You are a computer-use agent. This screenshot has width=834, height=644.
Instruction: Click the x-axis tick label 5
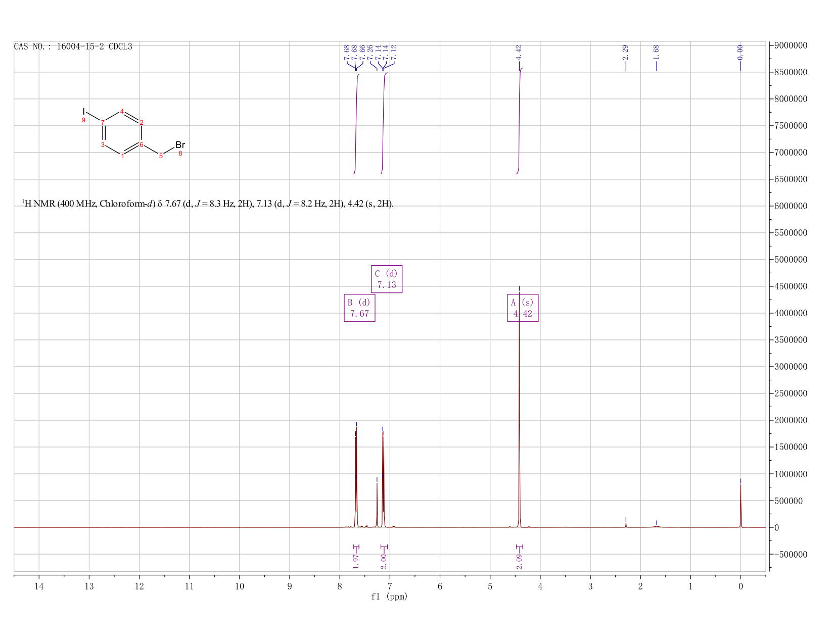coord(490,586)
